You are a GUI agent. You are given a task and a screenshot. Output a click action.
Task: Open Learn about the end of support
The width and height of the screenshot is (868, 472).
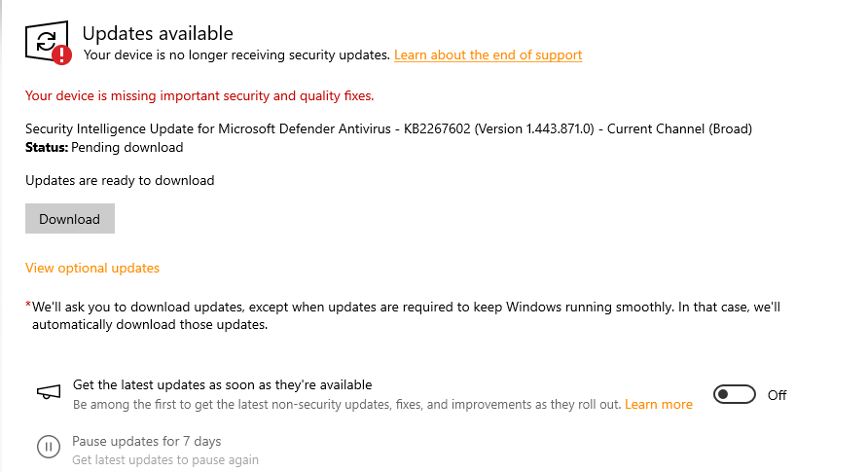[x=488, y=55]
